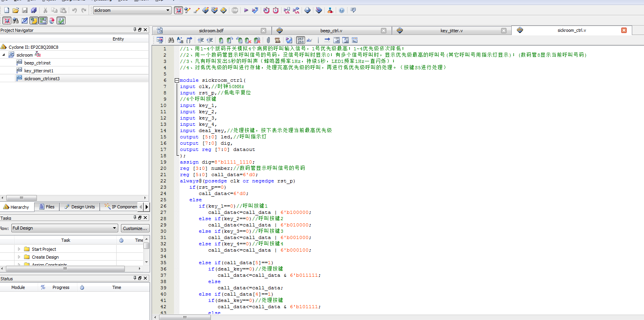Screen dimensions: 644x320
Task: Click the Find Matching Delimiter braces icon
Action: click(x=189, y=40)
